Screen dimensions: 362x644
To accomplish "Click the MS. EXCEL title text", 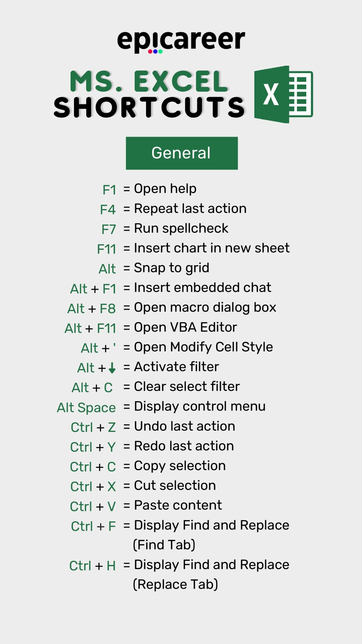I will tap(149, 81).
